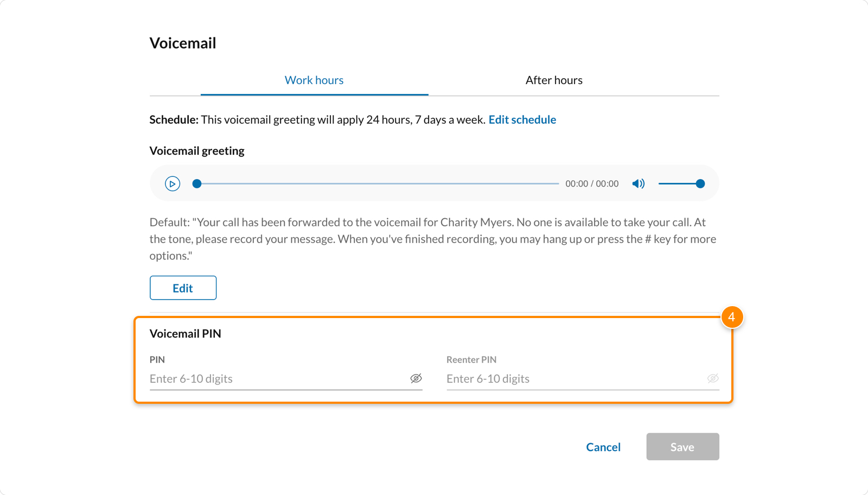Toggle PIN visibility on the PIN field

coord(417,378)
